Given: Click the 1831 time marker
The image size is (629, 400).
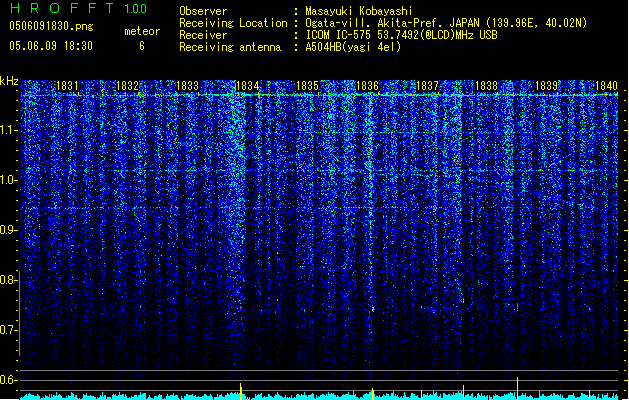Looking at the screenshot, I should 67,86.
